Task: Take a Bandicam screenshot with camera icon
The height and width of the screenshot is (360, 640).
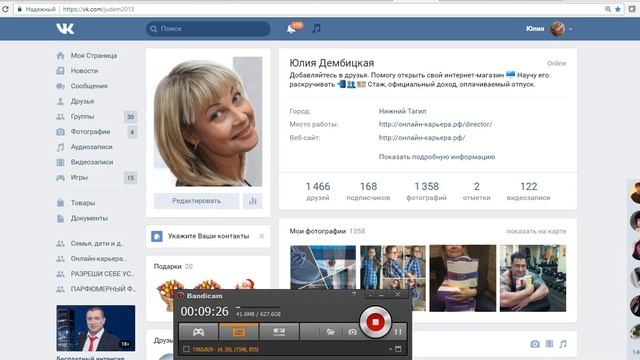Action: click(x=352, y=332)
